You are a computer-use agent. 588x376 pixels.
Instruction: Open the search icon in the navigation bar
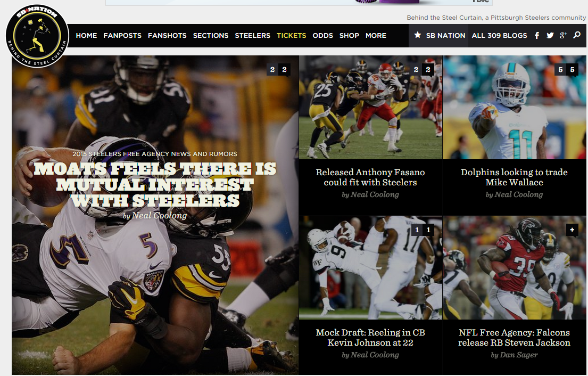click(x=577, y=35)
